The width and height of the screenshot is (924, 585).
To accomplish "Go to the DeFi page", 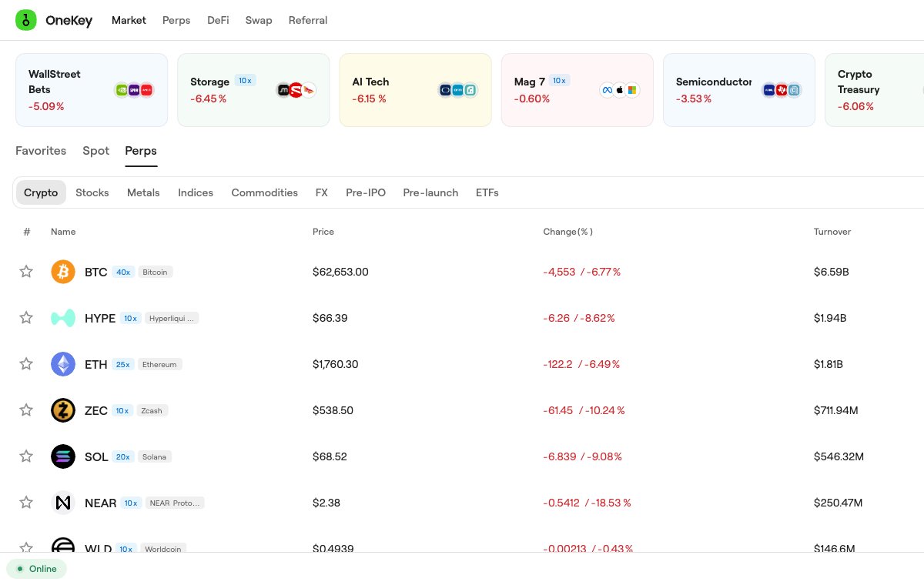I will click(x=218, y=21).
